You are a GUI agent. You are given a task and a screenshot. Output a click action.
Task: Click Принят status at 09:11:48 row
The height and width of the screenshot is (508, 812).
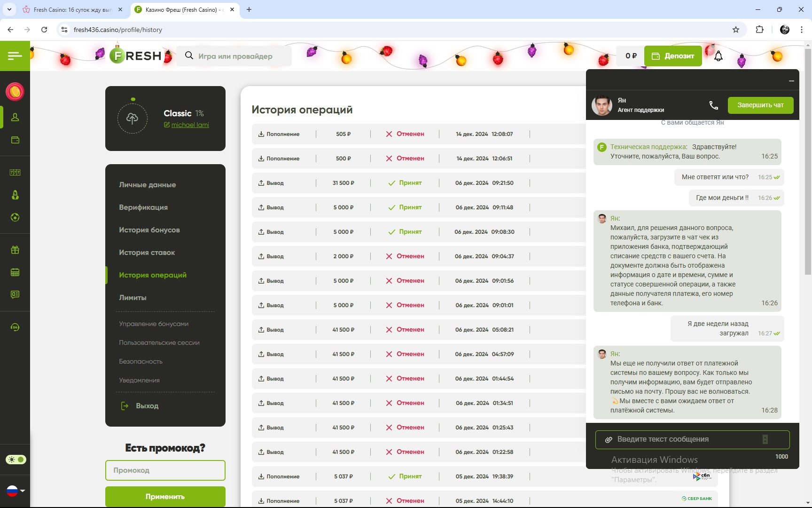[405, 207]
